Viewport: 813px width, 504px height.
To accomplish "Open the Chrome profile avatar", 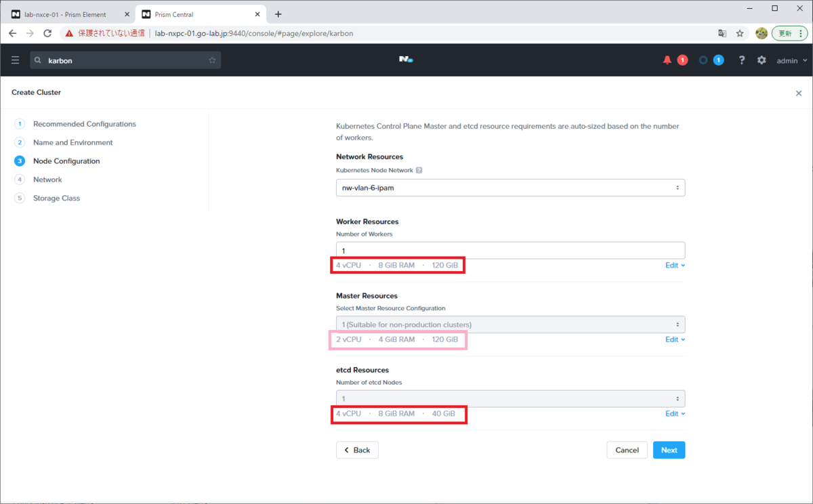I will [x=761, y=33].
